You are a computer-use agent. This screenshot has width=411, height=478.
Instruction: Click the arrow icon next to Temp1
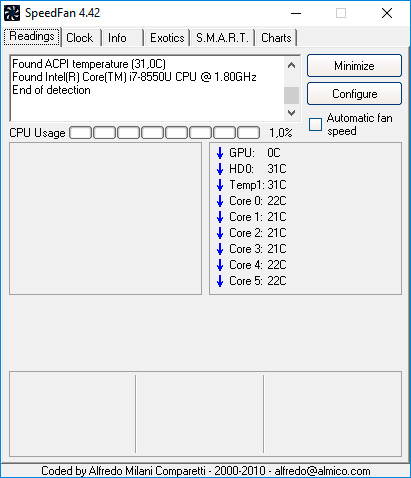pyautogui.click(x=220, y=185)
